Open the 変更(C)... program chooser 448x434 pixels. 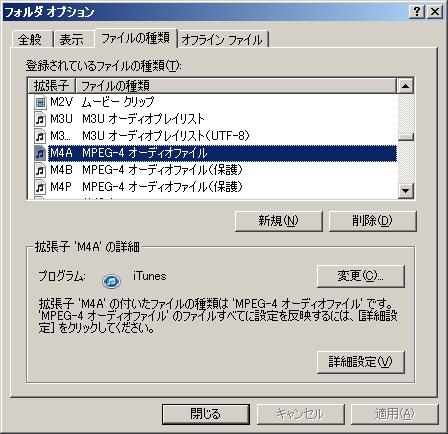click(x=361, y=276)
